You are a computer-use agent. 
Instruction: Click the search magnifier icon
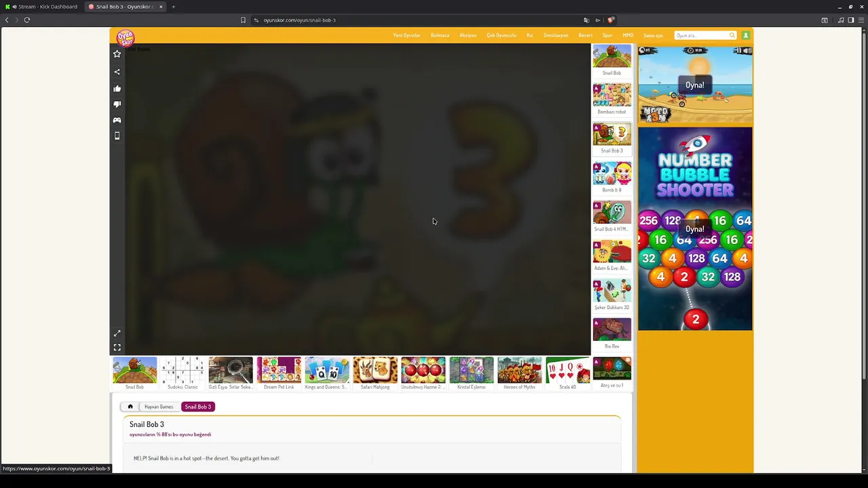point(732,35)
